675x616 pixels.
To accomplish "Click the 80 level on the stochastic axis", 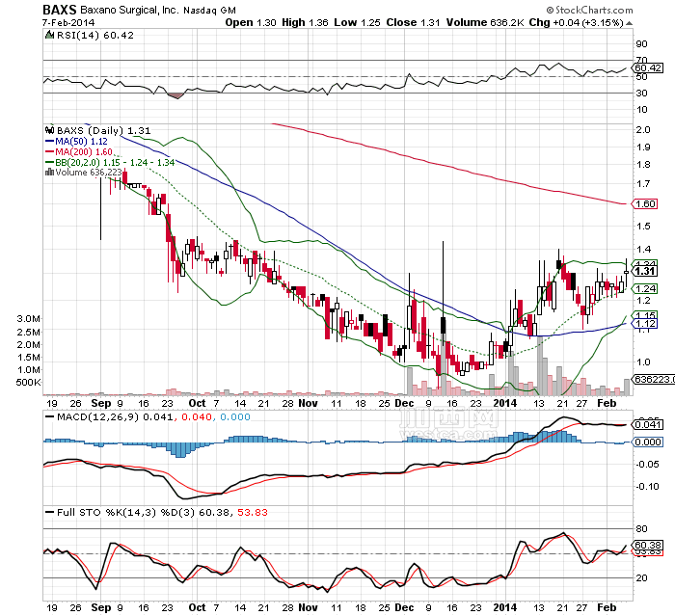I will pos(641,528).
